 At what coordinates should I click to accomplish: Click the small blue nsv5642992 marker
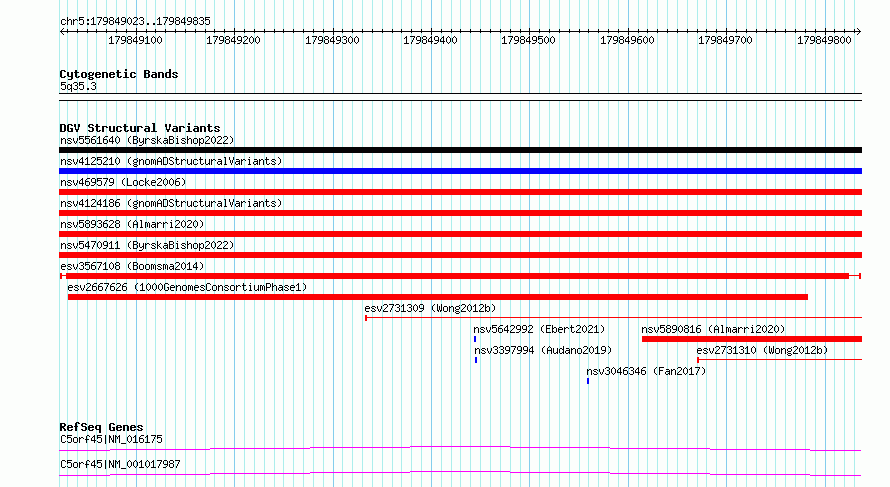coord(475,339)
